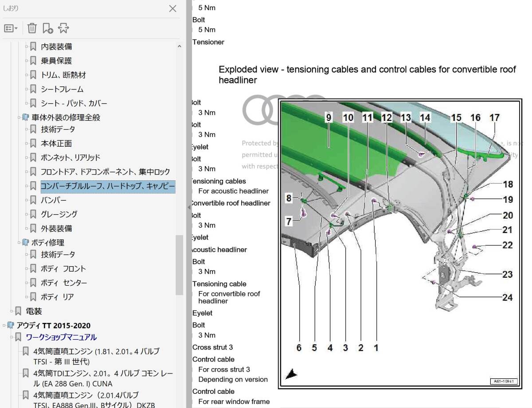Click the bookmark icon beside グレージング

click(33, 214)
